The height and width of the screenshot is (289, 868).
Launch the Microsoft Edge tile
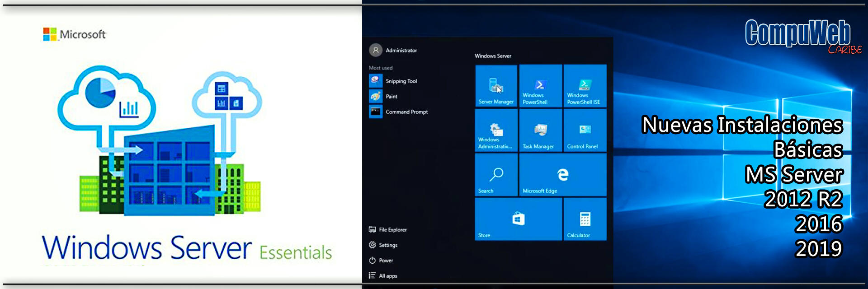click(x=562, y=175)
